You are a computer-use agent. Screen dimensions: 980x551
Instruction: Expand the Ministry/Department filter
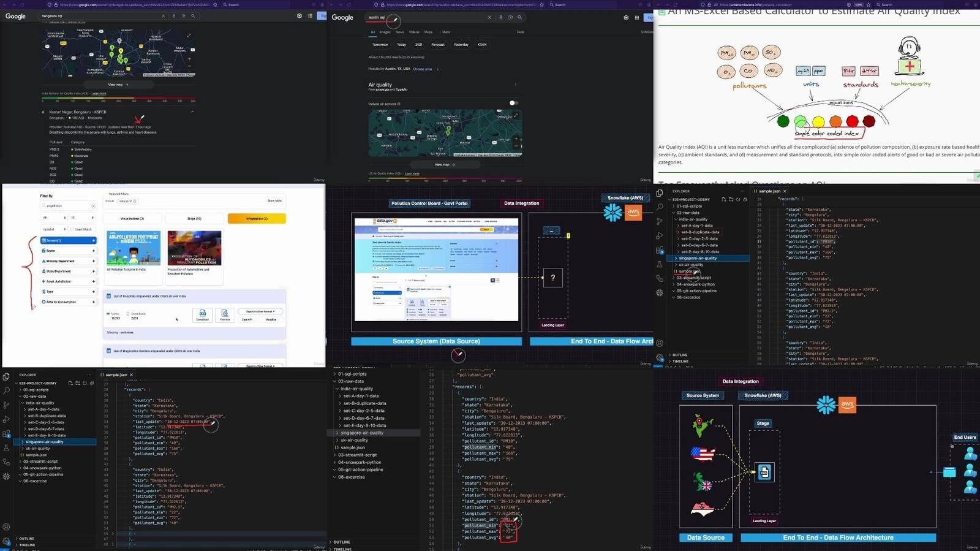coord(69,261)
